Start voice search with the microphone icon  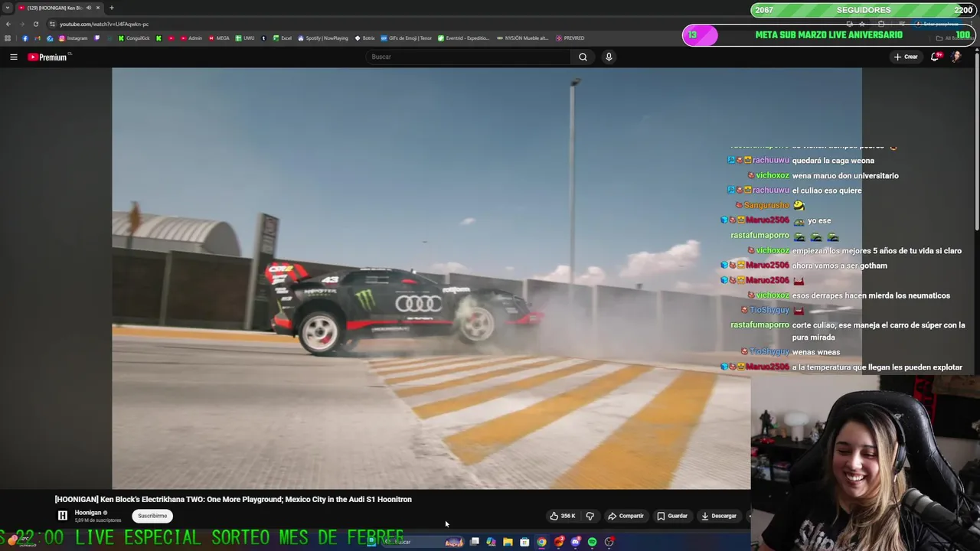point(609,57)
